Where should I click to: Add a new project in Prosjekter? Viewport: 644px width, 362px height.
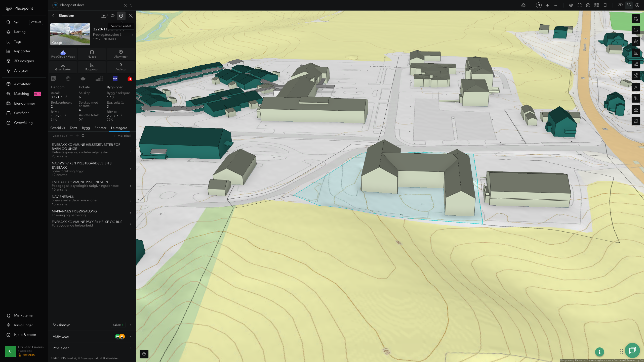tap(130, 348)
